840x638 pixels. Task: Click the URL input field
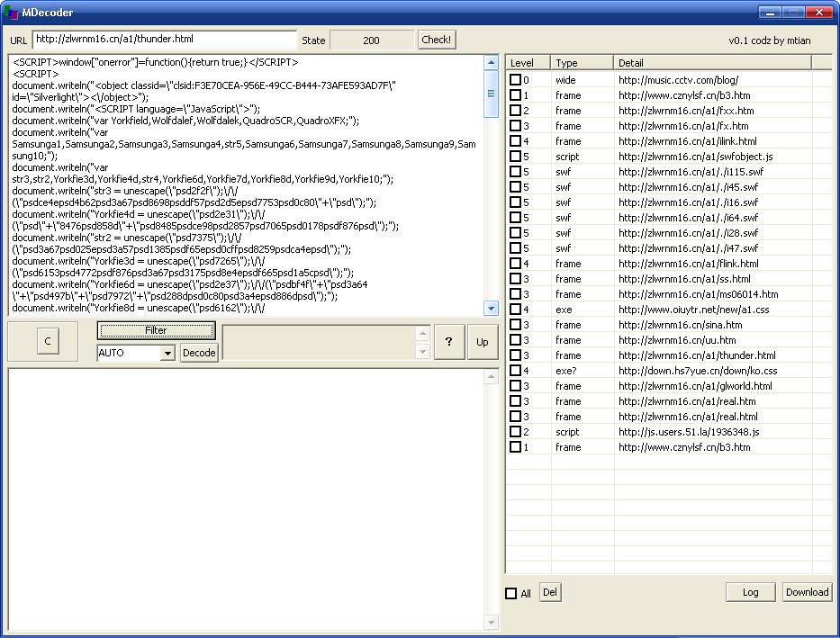point(165,39)
